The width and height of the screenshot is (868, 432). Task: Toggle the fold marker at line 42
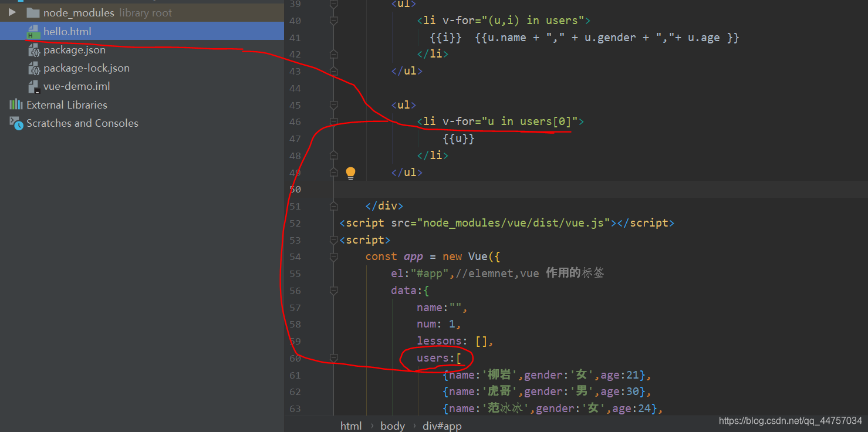(x=333, y=54)
